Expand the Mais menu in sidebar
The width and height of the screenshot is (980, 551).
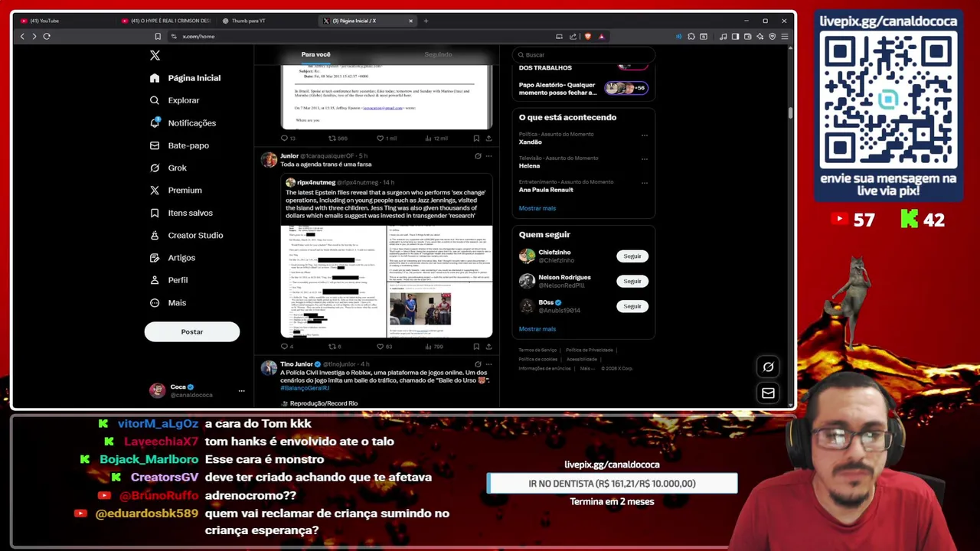pyautogui.click(x=168, y=302)
